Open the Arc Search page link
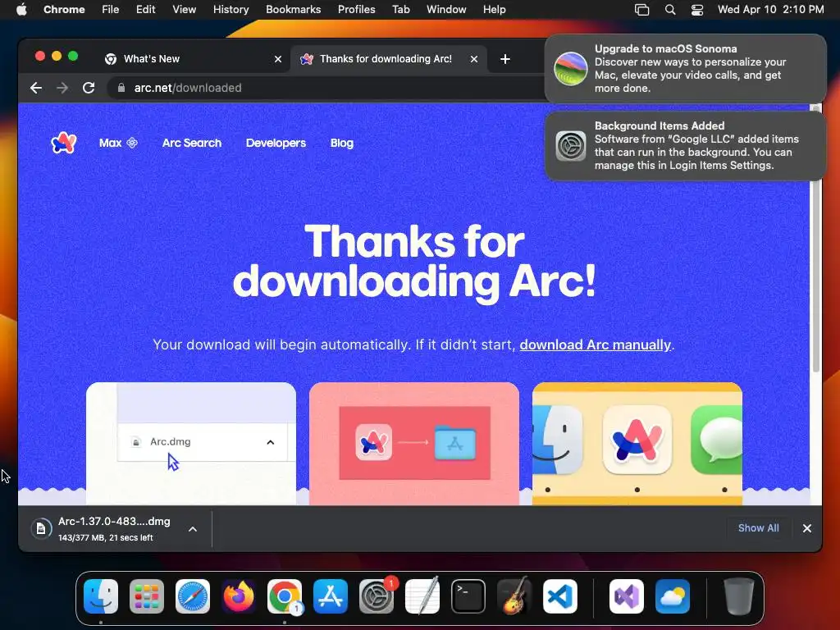 tap(192, 143)
